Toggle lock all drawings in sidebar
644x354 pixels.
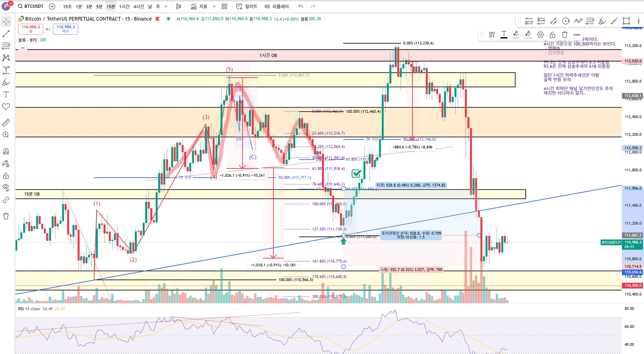pyautogui.click(x=6, y=176)
